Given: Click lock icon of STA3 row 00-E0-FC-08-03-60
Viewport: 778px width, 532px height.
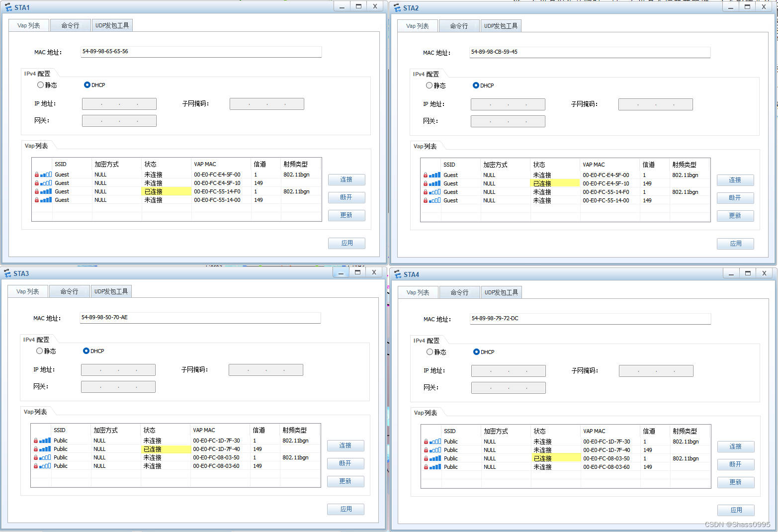Looking at the screenshot, I should (35, 466).
